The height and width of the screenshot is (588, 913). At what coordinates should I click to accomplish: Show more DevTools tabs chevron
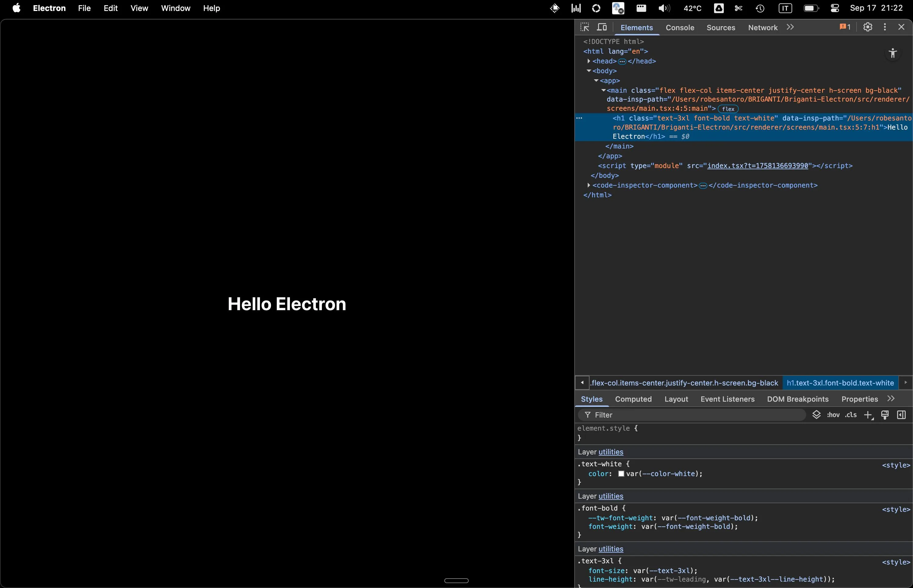790,27
